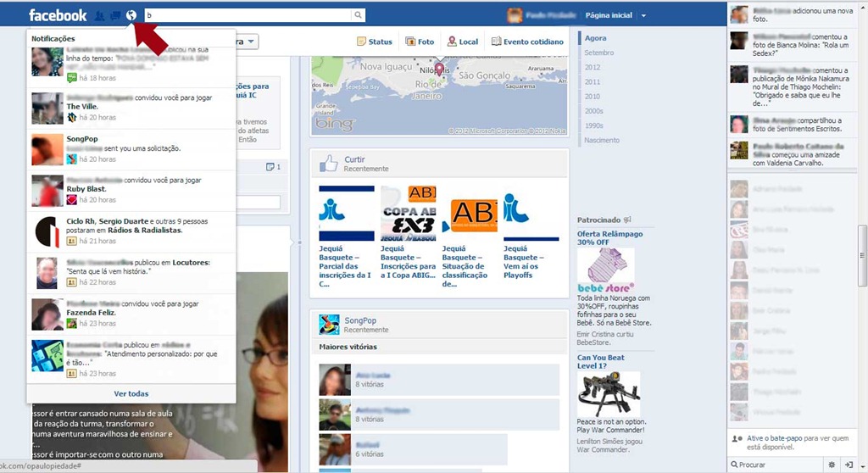The width and height of the screenshot is (868, 473).
Task: Jump to Setembro in timeline
Action: point(599,53)
